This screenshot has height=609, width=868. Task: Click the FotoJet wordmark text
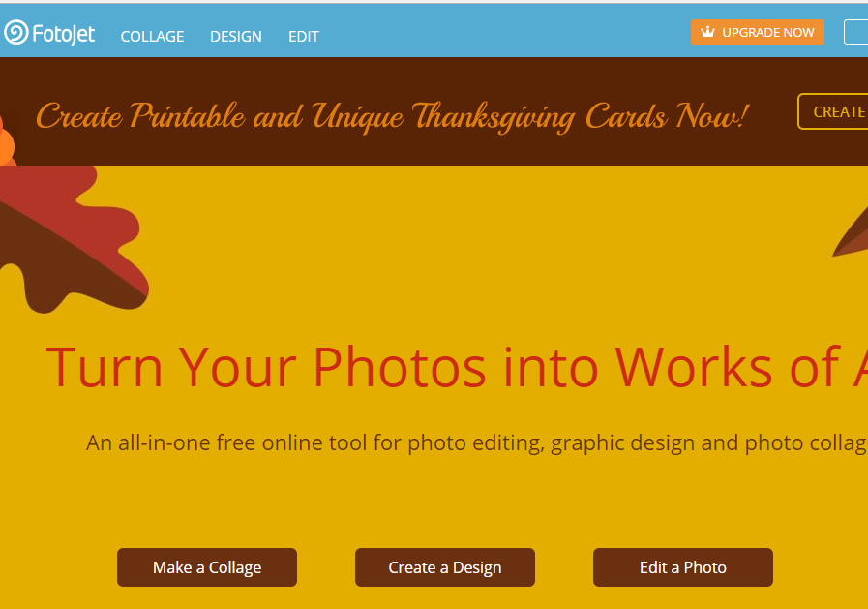pos(64,34)
